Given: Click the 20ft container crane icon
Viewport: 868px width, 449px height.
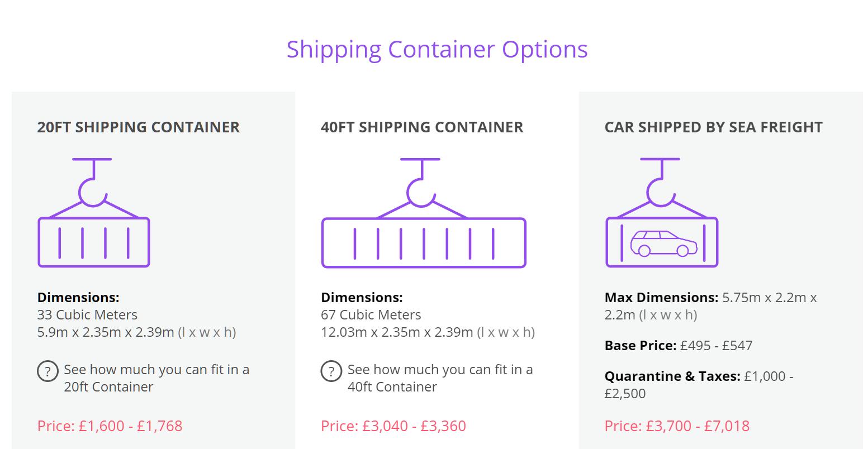Looking at the screenshot, I should 93,213.
